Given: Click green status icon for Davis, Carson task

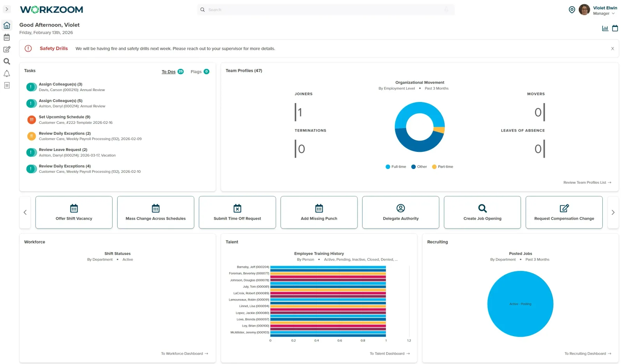Looking at the screenshot, I should click(x=32, y=87).
